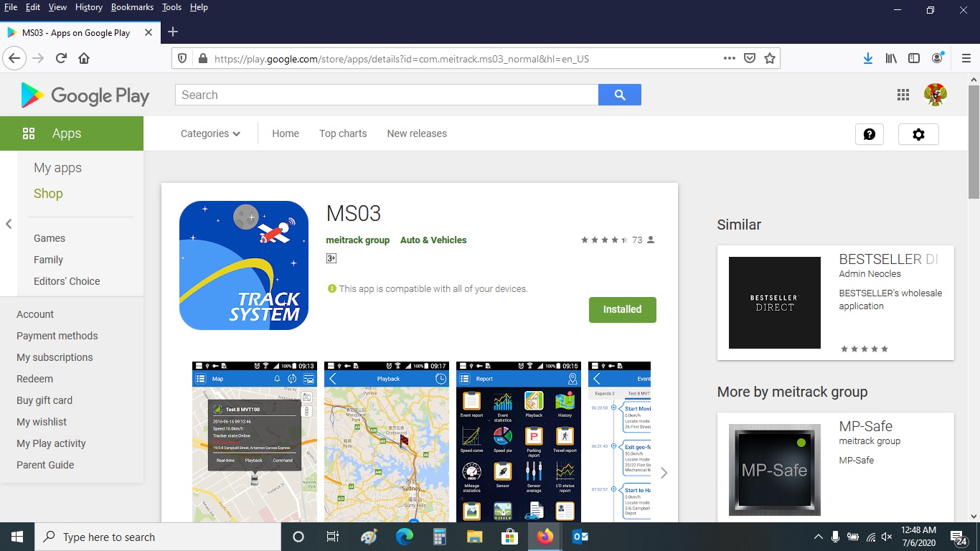Open the Edit menu

click(x=33, y=7)
